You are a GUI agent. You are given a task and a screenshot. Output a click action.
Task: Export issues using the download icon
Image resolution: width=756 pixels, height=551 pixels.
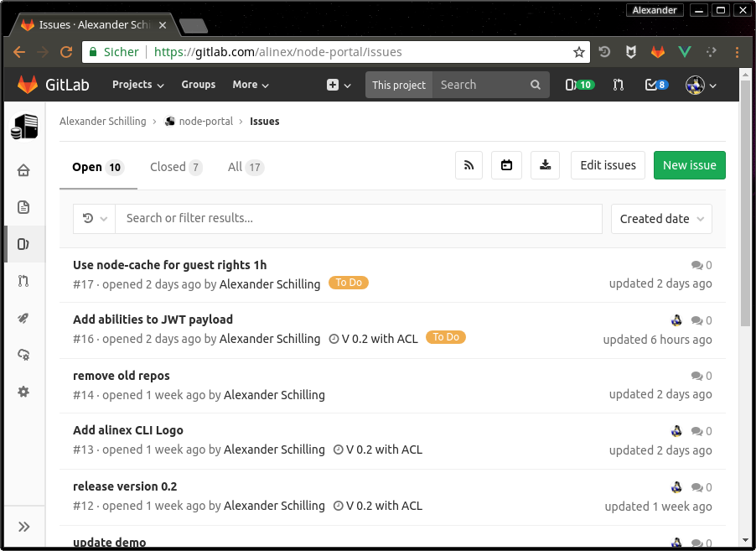(x=545, y=165)
